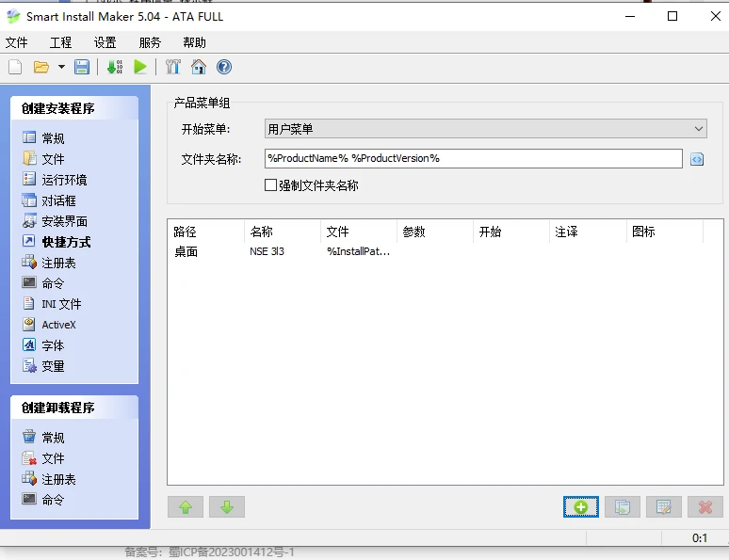Viewport: 729px width, 560px height.
Task: Click the green plus Add shortcut button
Action: 581,507
